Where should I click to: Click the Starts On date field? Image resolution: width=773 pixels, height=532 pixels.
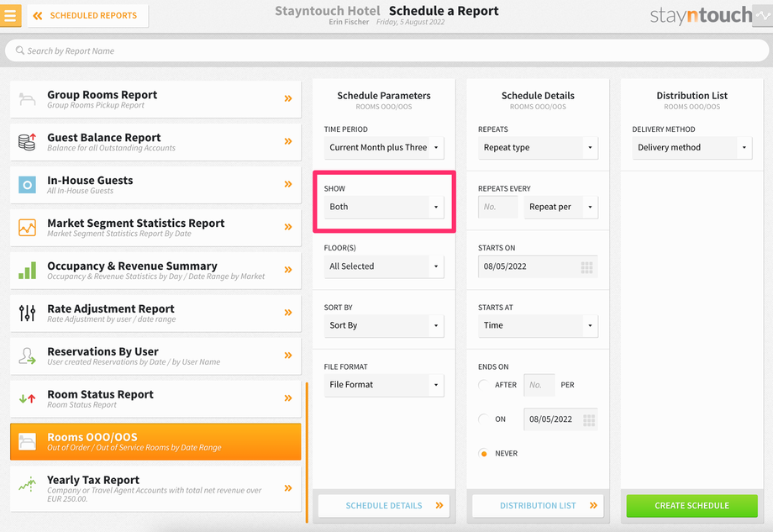point(538,266)
